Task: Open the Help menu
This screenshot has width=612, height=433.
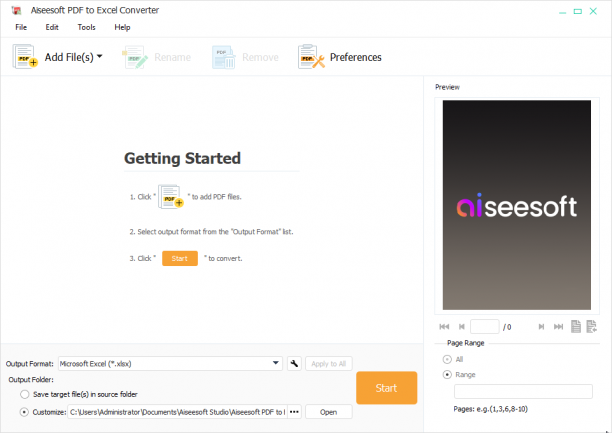Action: click(122, 27)
